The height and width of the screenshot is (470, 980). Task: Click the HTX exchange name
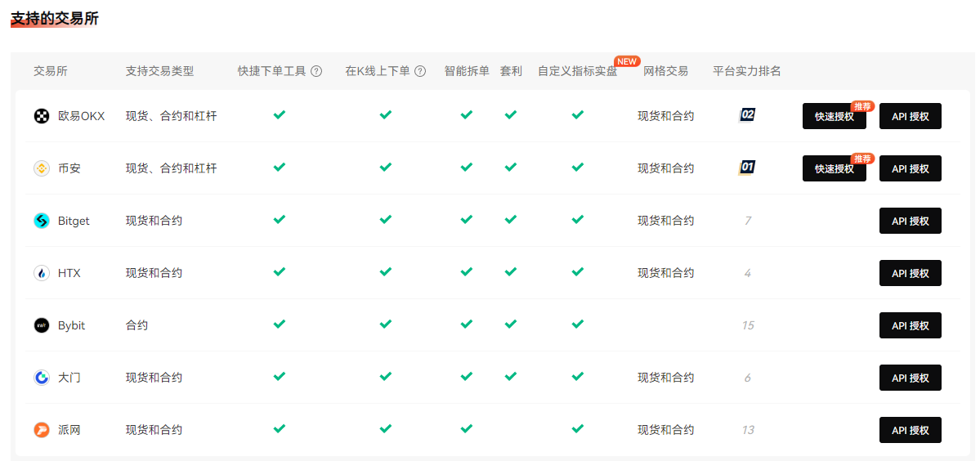click(69, 273)
